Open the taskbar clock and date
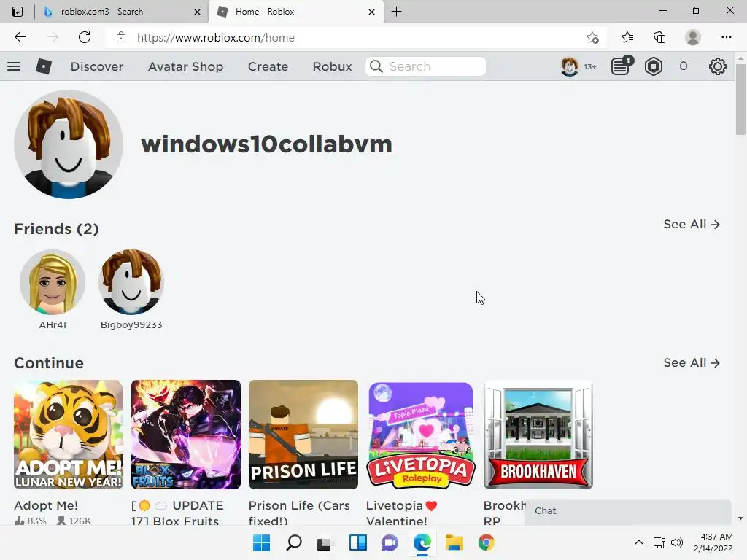The image size is (747, 560). click(713, 542)
